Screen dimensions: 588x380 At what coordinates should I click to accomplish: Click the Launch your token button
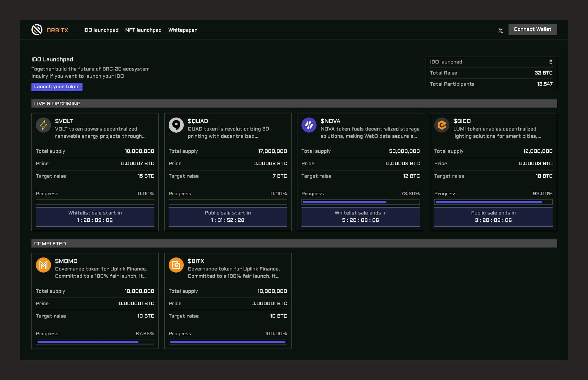tap(57, 87)
